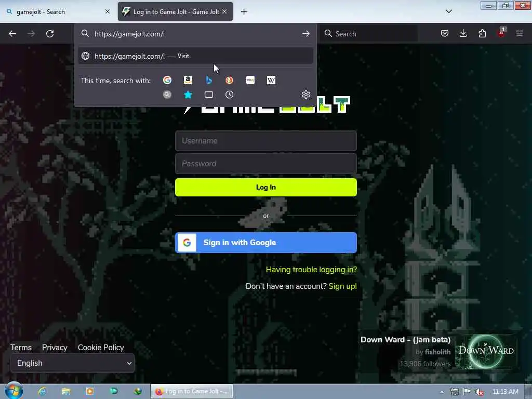
Task: Search this time with Amazon icon
Action: tap(188, 80)
